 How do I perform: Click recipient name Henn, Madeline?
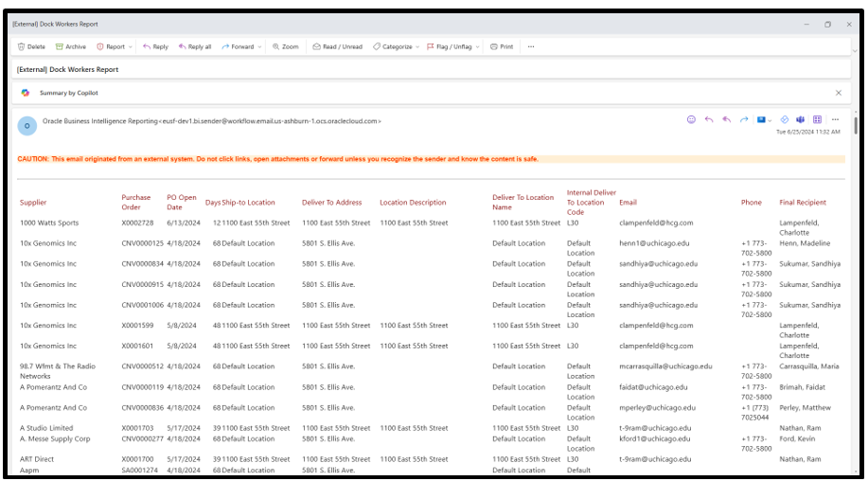pyautogui.click(x=805, y=243)
